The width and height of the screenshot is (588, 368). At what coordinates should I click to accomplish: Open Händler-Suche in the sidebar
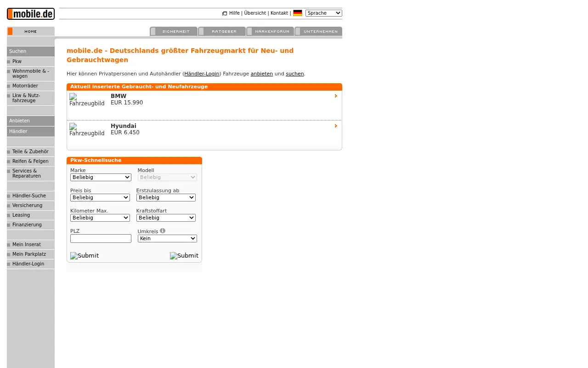coord(31,196)
